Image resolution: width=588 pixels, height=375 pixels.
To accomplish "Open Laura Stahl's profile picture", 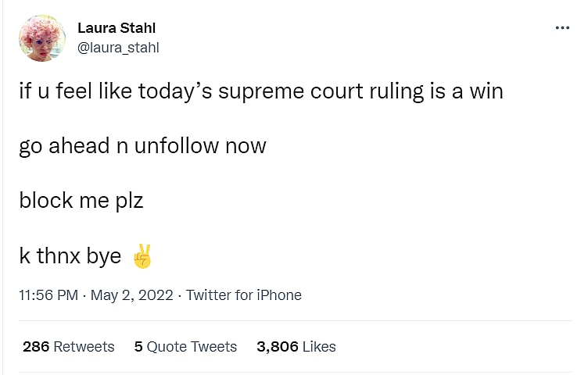I will coord(44,37).
